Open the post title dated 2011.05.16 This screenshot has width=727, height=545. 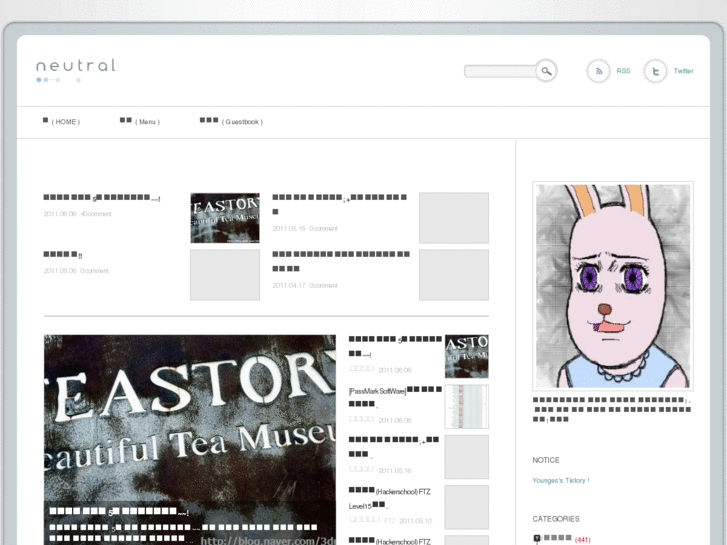click(x=340, y=204)
